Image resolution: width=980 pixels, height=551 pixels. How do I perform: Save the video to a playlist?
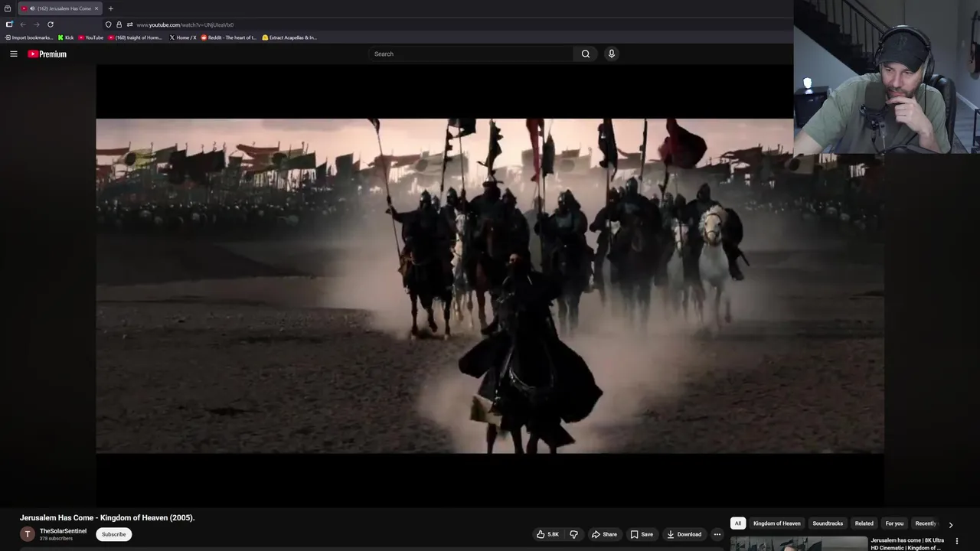click(642, 534)
